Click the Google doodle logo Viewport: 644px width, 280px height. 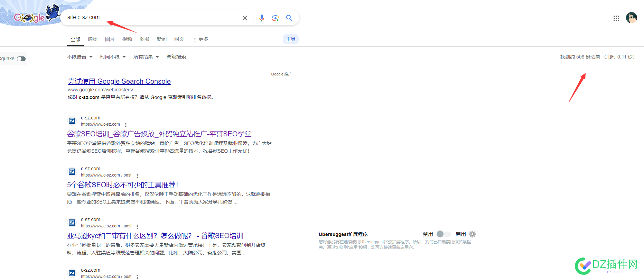[x=29, y=17]
